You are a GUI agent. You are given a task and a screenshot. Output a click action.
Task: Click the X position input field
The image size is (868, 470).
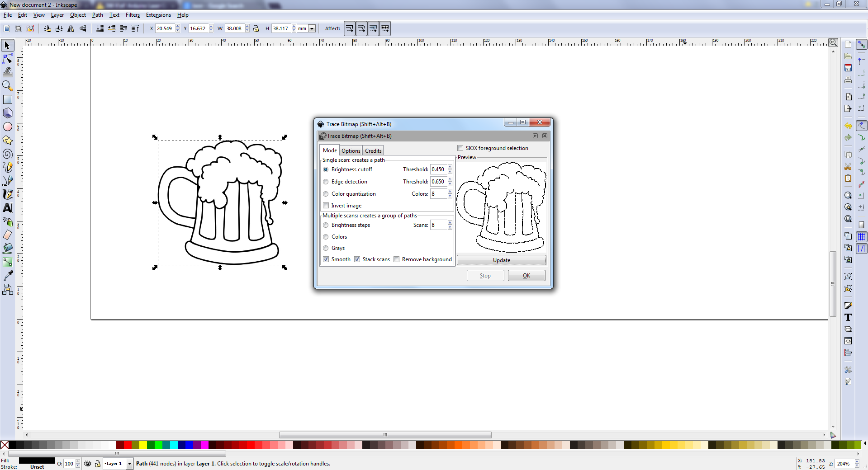click(165, 28)
